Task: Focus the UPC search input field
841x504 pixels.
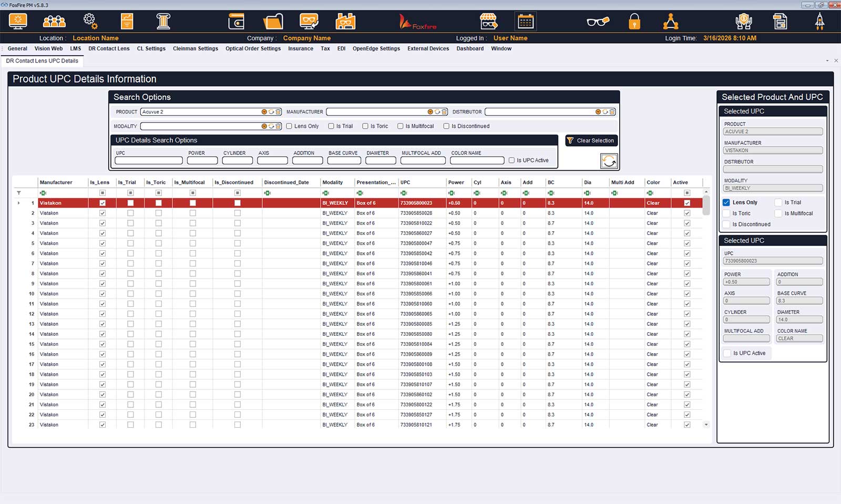Action: pyautogui.click(x=149, y=160)
